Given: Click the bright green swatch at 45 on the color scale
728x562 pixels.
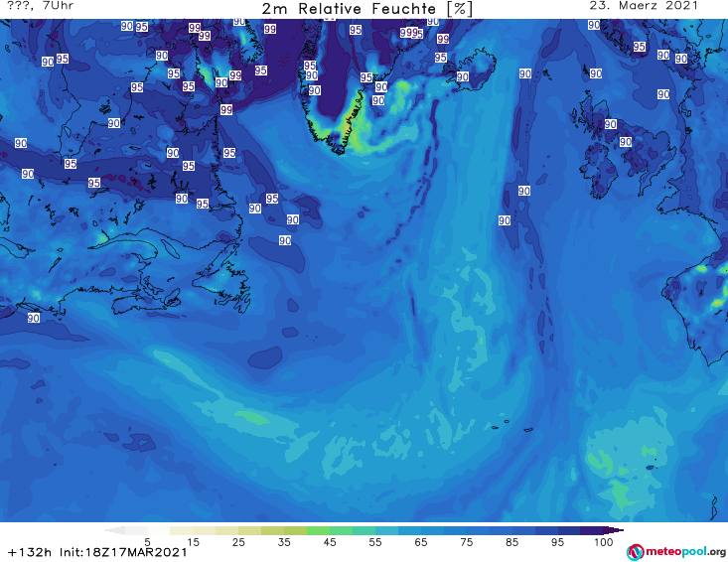Looking at the screenshot, I should pos(318,530).
